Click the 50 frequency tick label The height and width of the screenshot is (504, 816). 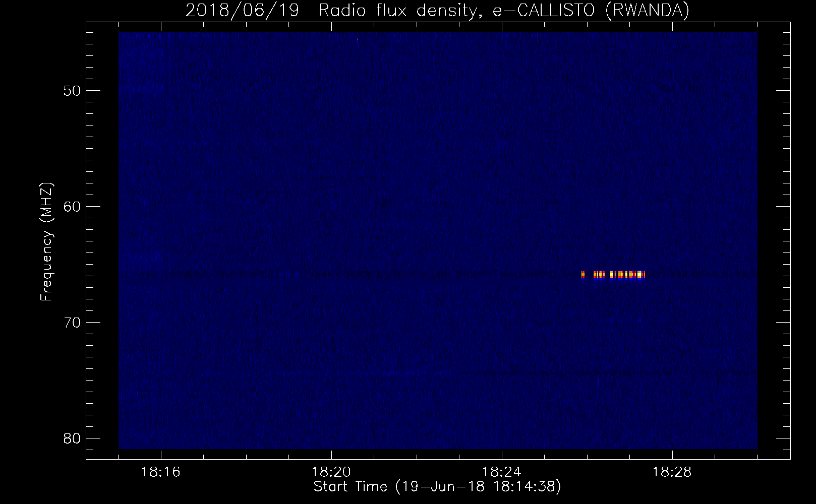coord(72,91)
